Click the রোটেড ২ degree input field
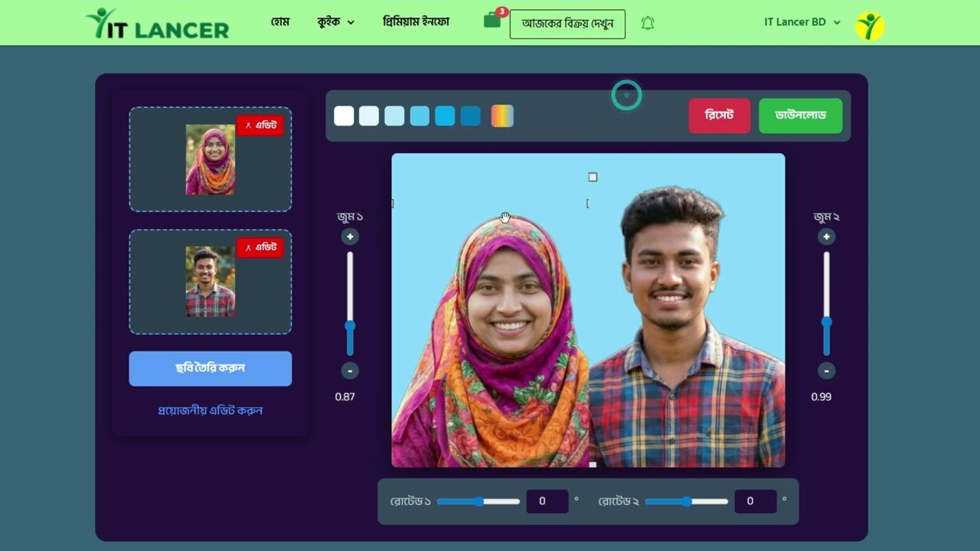Image resolution: width=980 pixels, height=551 pixels. [756, 501]
